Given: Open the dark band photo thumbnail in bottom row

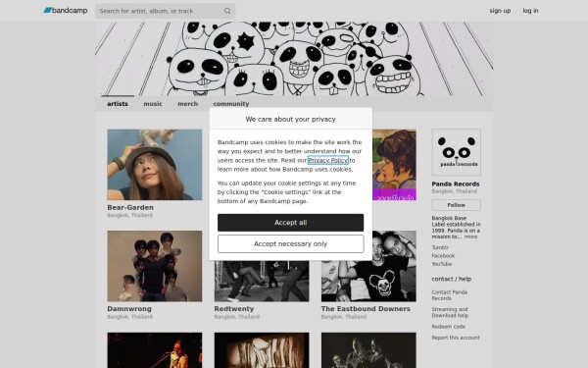Looking at the screenshot, I should click(368, 350).
